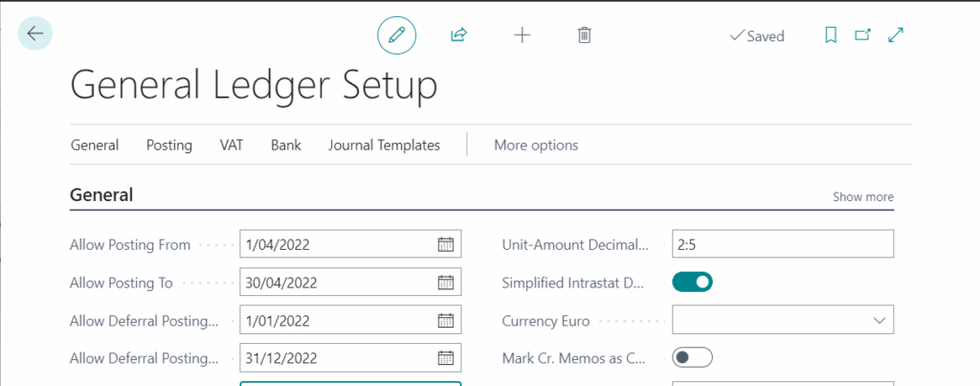Open the Posting menu
The image size is (980, 386).
click(169, 146)
